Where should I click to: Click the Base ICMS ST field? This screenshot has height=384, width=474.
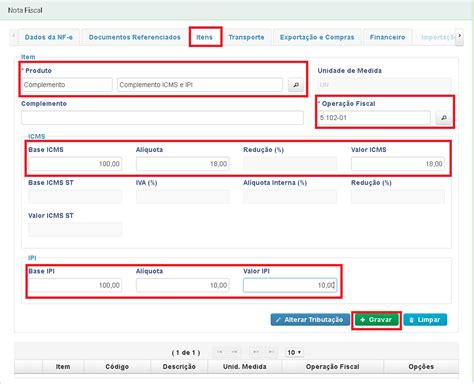pos(75,197)
